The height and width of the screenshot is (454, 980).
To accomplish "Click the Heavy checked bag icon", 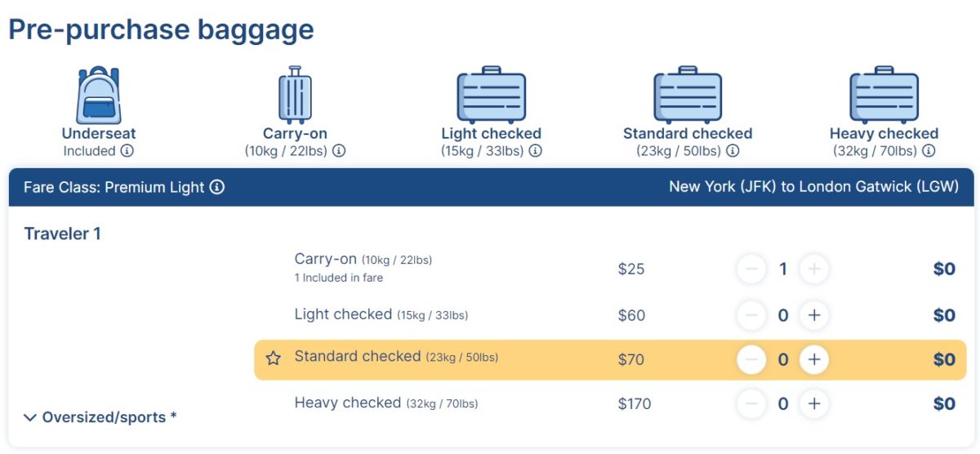I will pos(884,96).
